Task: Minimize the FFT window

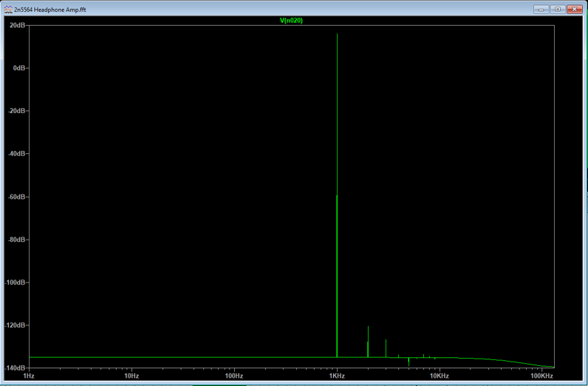Action: coord(541,10)
